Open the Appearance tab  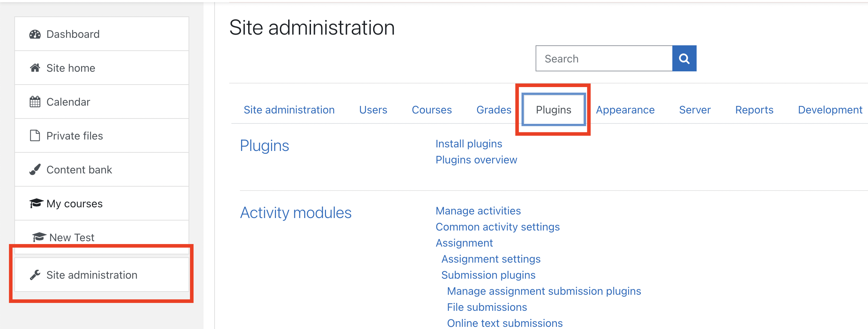625,110
